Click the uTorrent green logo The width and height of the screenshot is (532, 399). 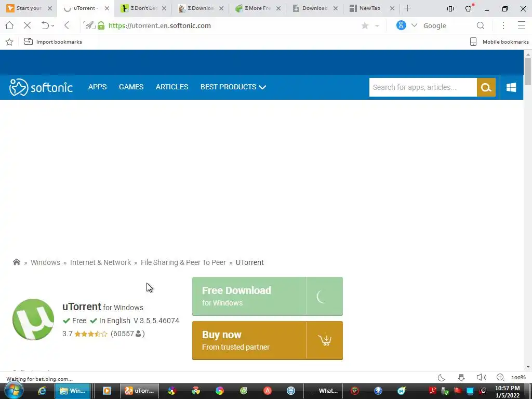33,320
